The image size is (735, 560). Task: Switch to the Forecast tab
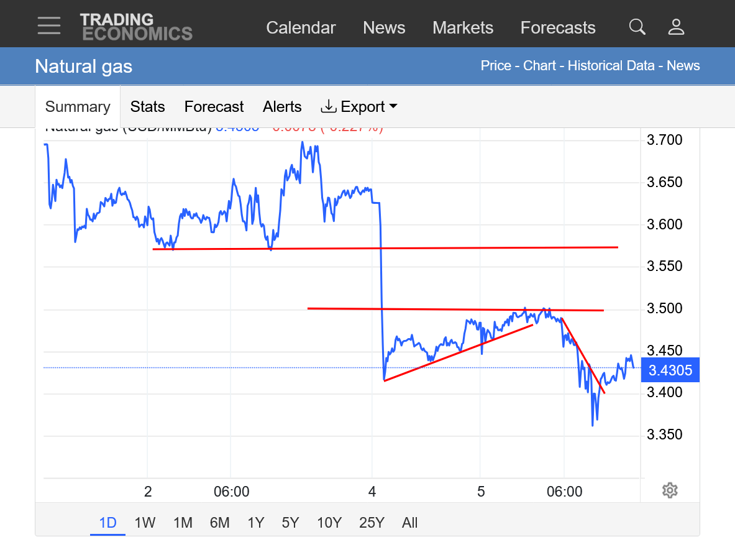click(x=214, y=107)
